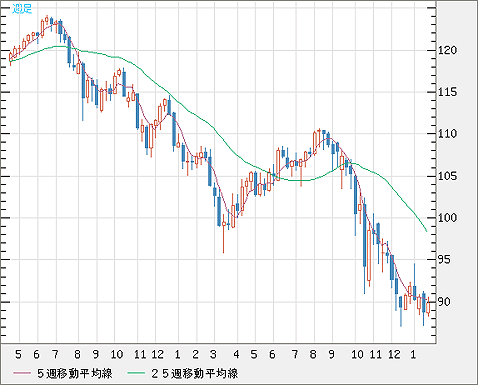Click the green 25-week legend line swatch
The image size is (478, 385).
coord(136,373)
